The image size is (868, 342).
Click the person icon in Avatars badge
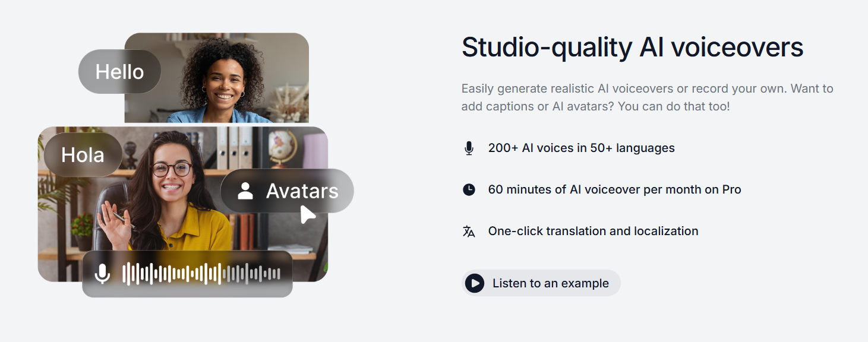[245, 191]
